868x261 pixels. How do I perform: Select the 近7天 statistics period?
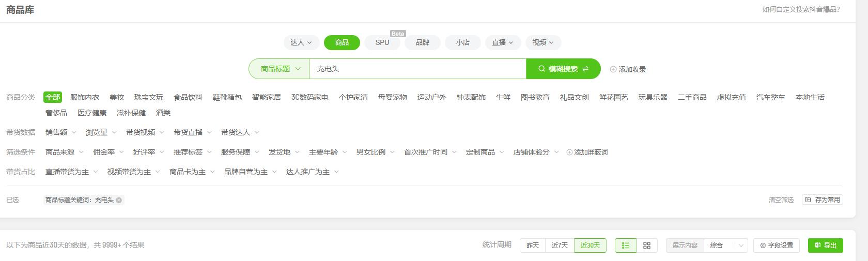560,245
